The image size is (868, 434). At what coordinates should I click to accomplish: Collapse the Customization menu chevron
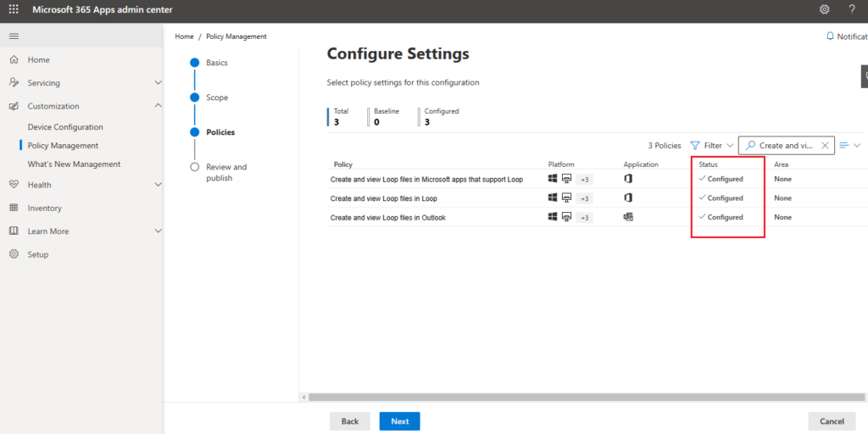(x=158, y=106)
